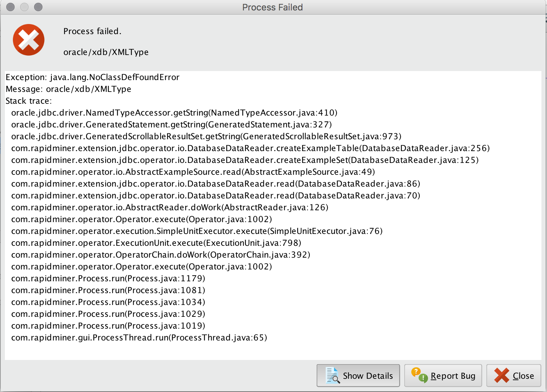Click the macOS close window button
Screen dimensions: 547x392
10,7
